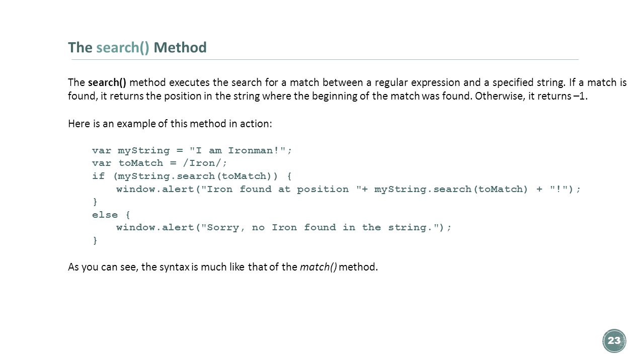Viewport: 644px width, 362px height.
Task: Click the italic 'match()' method text
Action: point(318,267)
